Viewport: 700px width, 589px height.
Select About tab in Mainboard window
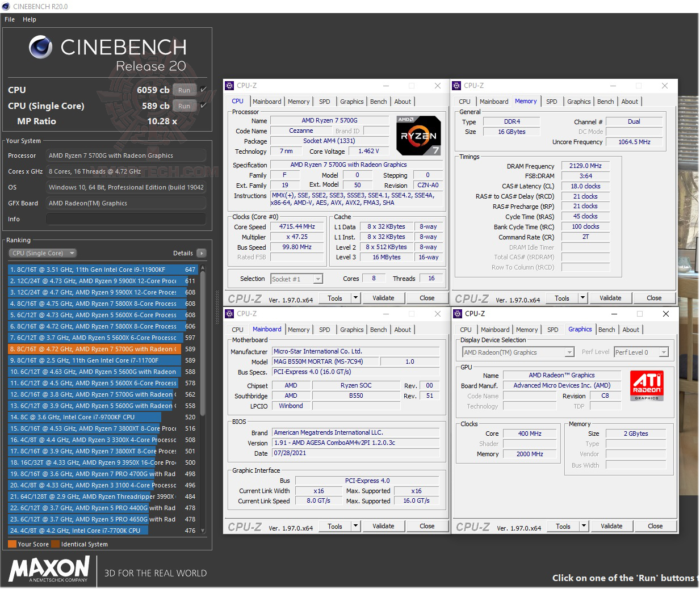tap(403, 330)
